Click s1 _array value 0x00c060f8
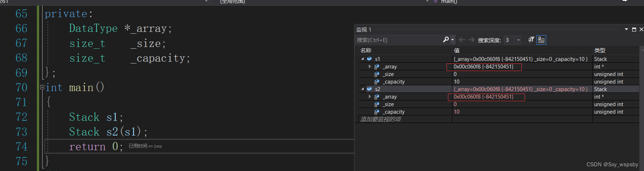 (483, 67)
